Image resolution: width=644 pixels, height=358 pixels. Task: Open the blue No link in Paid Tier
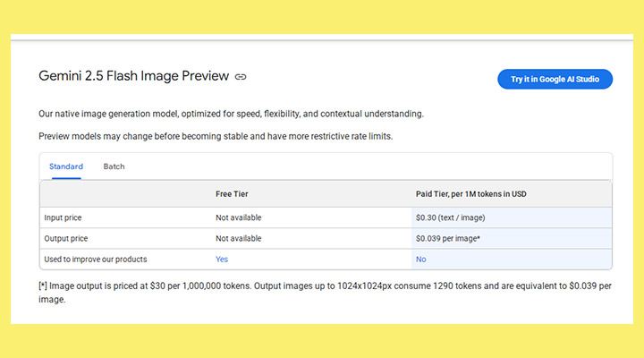click(x=421, y=260)
